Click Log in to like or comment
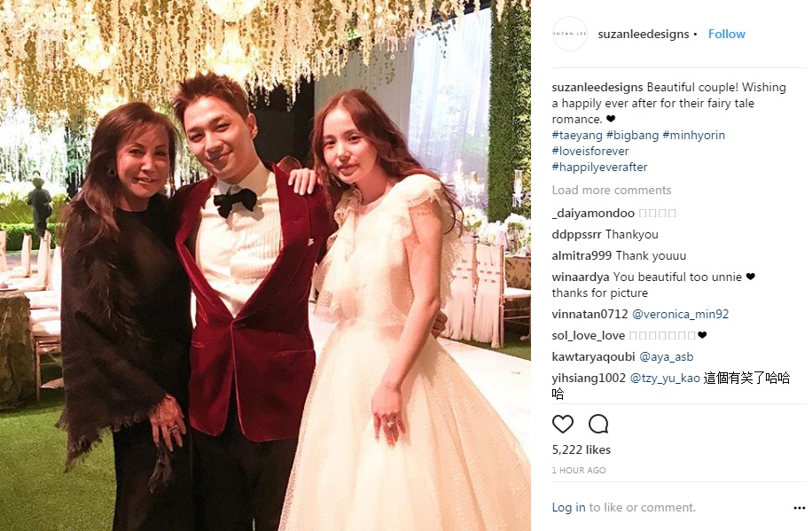This screenshot has width=812, height=531. tap(568, 508)
